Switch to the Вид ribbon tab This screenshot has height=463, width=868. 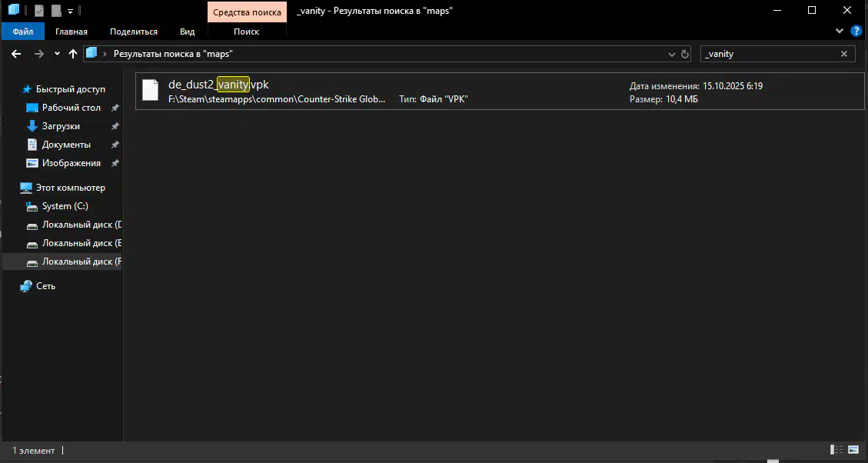187,32
